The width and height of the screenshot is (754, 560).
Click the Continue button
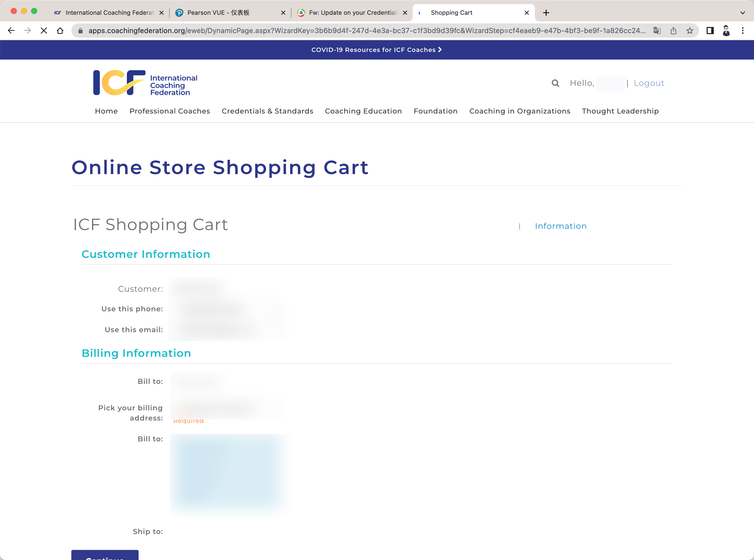click(x=105, y=555)
